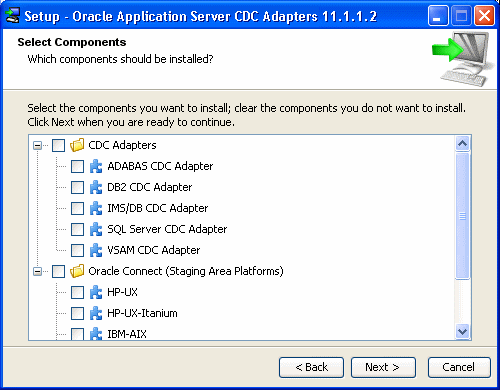Click the IBM-AIX puzzle icon
This screenshot has height=390, width=500.
coord(96,334)
